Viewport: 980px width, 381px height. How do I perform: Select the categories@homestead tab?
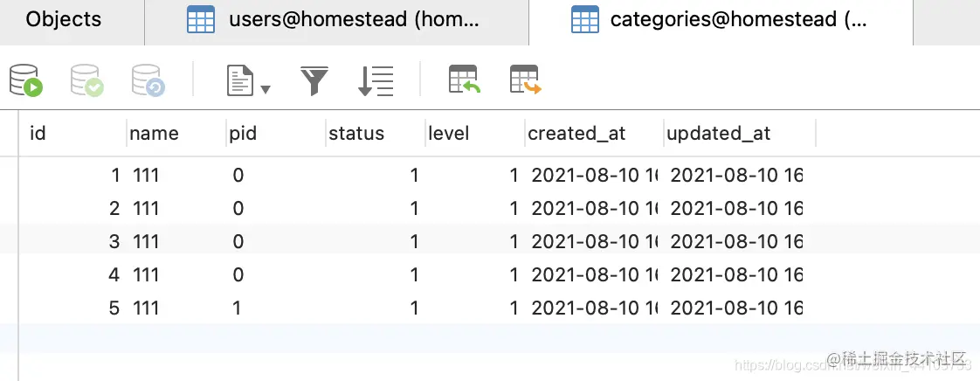[721, 19]
